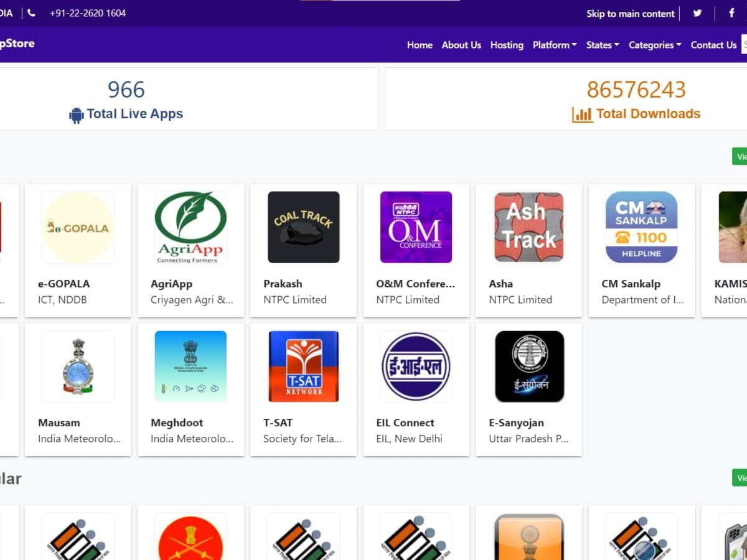The height and width of the screenshot is (560, 747).
Task: Click the AgriApp app title
Action: (172, 284)
